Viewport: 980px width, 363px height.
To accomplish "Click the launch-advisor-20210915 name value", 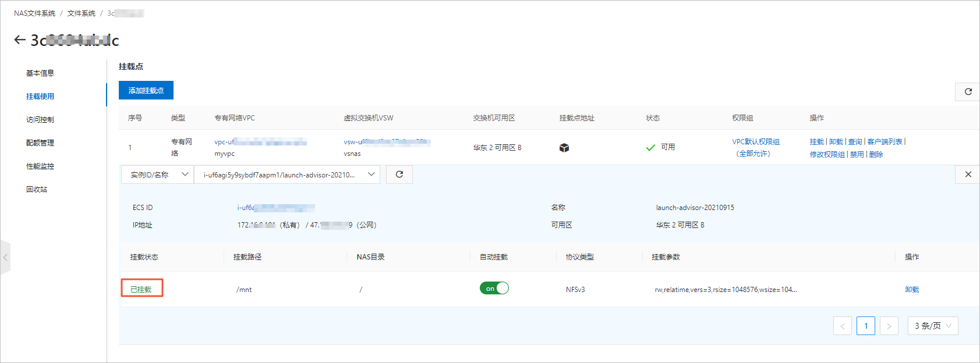I will coord(695,208).
